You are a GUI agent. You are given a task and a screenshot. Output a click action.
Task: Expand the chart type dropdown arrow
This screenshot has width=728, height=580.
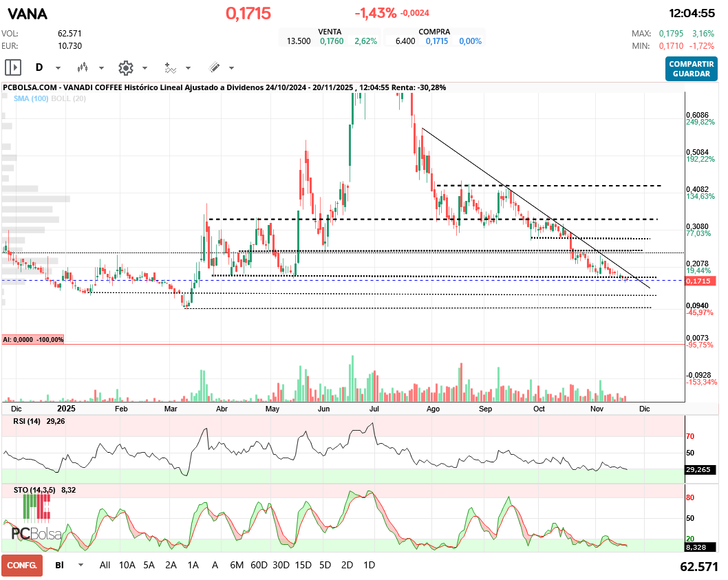tap(101, 68)
